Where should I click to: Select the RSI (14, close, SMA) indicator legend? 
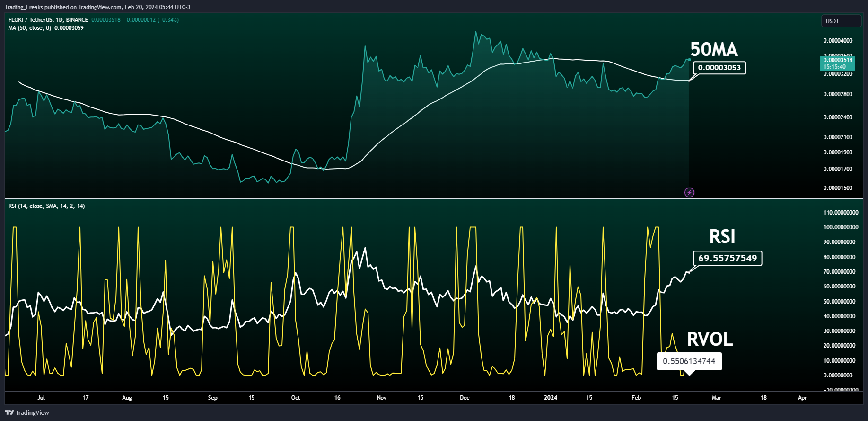tap(46, 206)
